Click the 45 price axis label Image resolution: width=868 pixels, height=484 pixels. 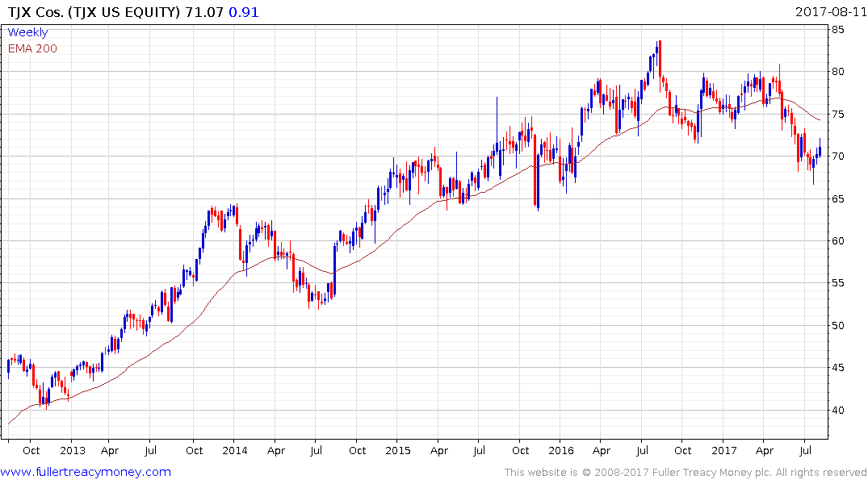tap(838, 367)
